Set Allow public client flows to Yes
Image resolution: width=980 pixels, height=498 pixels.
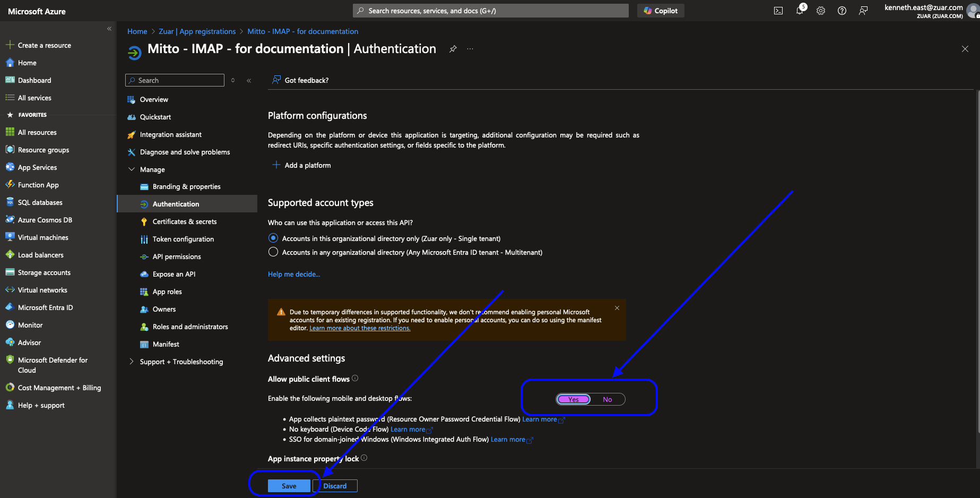point(574,399)
